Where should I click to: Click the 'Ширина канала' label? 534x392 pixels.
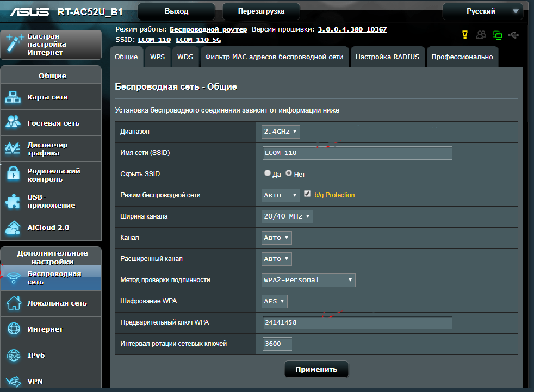[144, 216]
